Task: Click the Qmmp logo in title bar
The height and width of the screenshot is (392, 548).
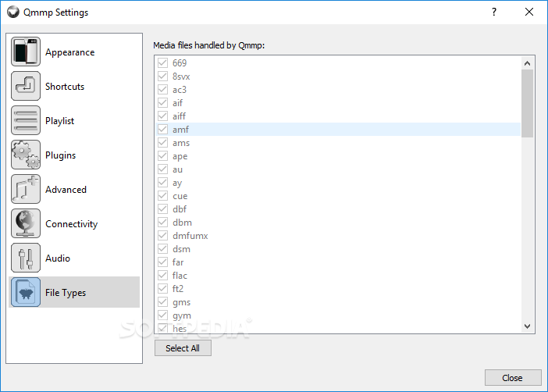Action: [13, 12]
